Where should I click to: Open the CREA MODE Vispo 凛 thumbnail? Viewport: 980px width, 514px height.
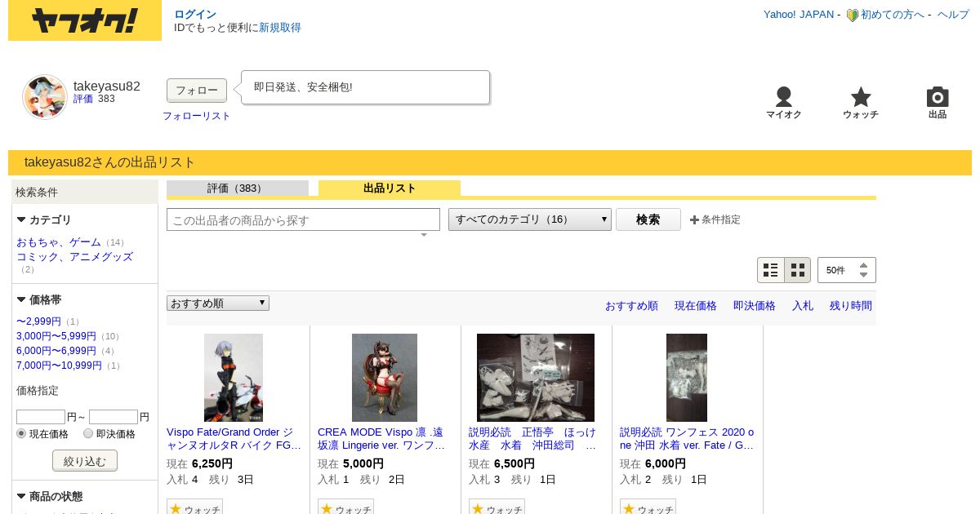coord(385,378)
